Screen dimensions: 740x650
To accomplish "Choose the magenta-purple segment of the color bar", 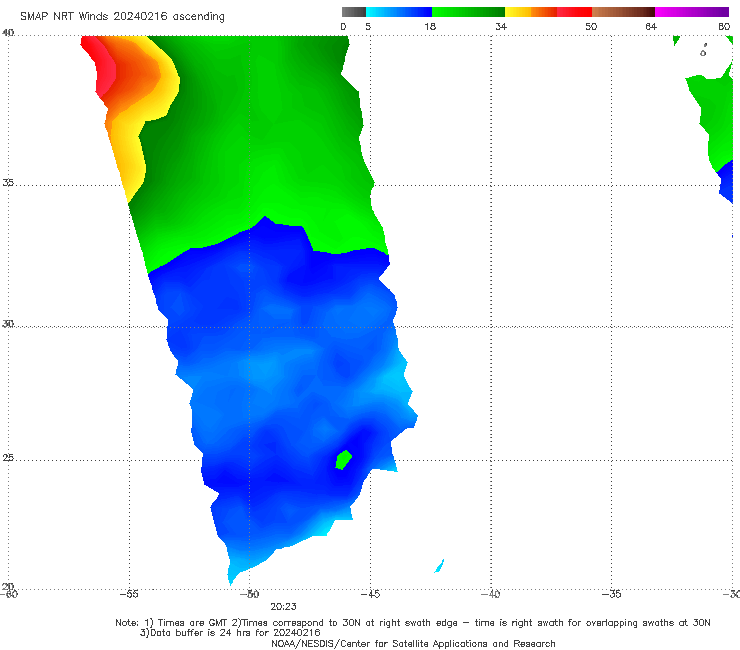I will (x=692, y=12).
